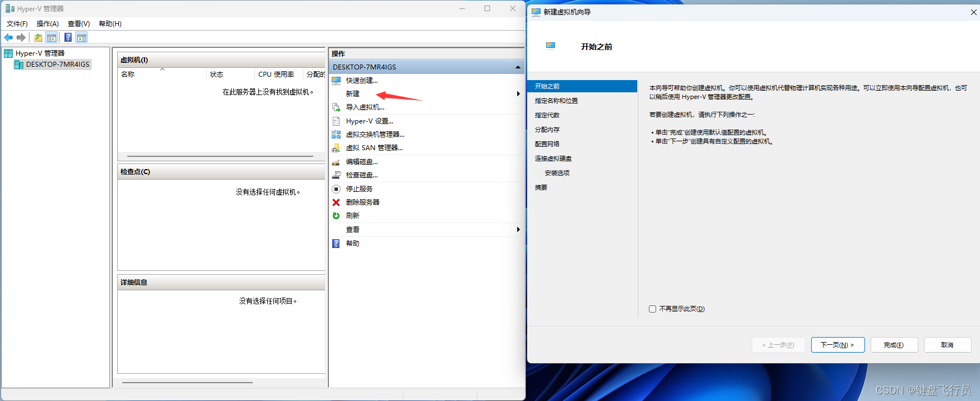Click the Hyper-V 管理器 title bar app icon
Screen dimensions: 980x401
[10, 8]
